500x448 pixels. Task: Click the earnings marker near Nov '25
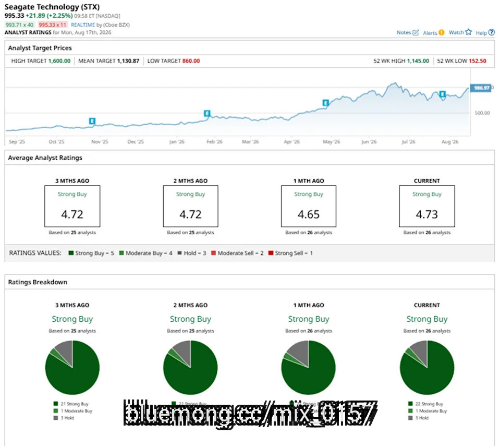coord(92,121)
